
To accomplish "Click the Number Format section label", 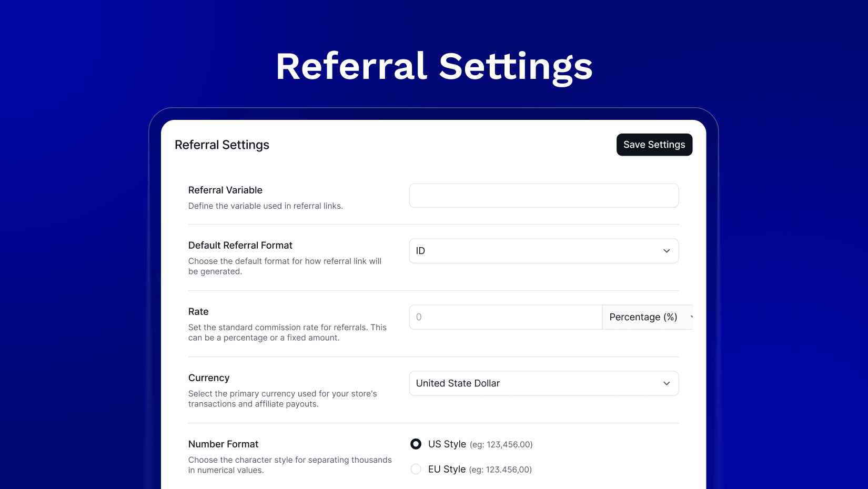I will click(223, 444).
